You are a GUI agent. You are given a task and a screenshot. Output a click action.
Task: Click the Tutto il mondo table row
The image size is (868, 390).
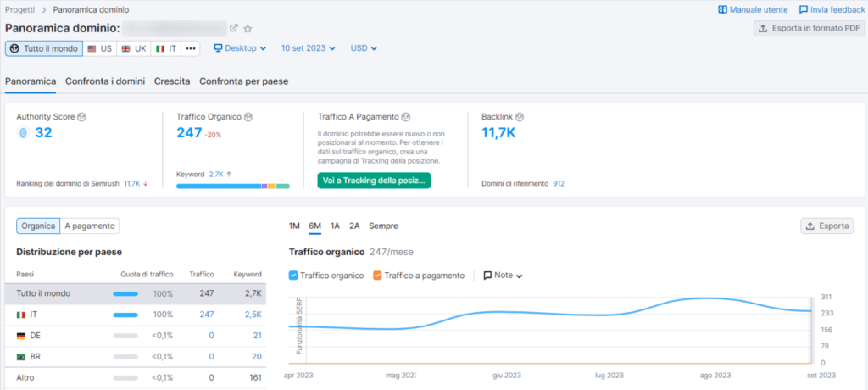[x=136, y=293]
